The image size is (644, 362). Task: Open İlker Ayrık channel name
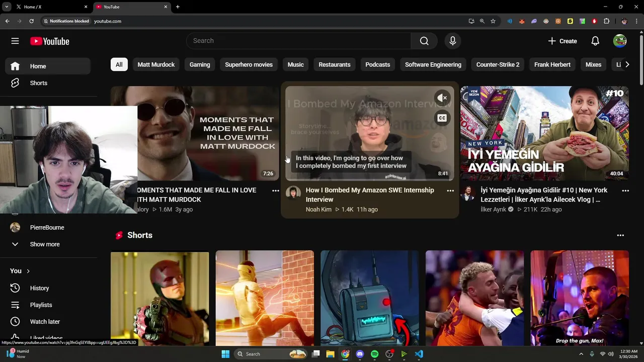[x=493, y=210]
